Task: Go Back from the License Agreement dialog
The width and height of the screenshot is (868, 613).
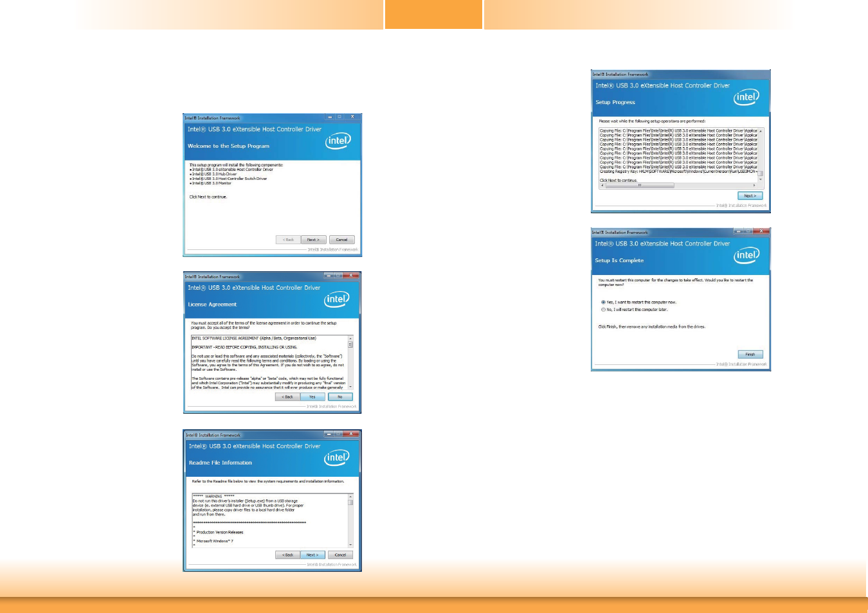Action: (x=287, y=397)
